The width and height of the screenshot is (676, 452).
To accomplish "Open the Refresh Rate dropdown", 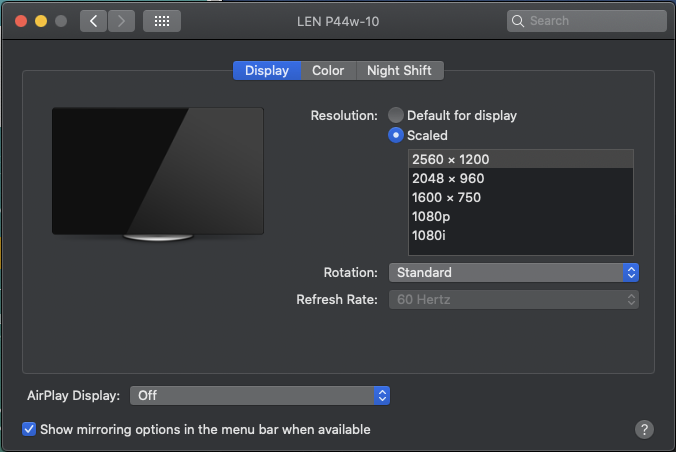I will 513,299.
